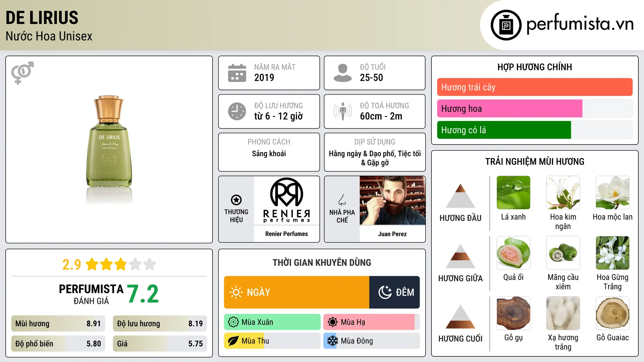The image size is (644, 362).
Task: Click the perfumista.vn site name text
Action: pos(580,24)
